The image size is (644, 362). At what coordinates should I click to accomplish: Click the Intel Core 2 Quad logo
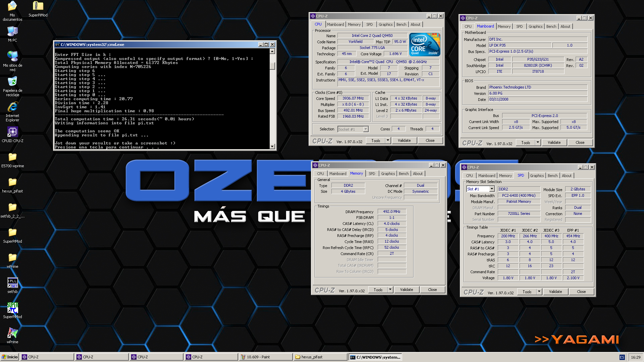[425, 44]
